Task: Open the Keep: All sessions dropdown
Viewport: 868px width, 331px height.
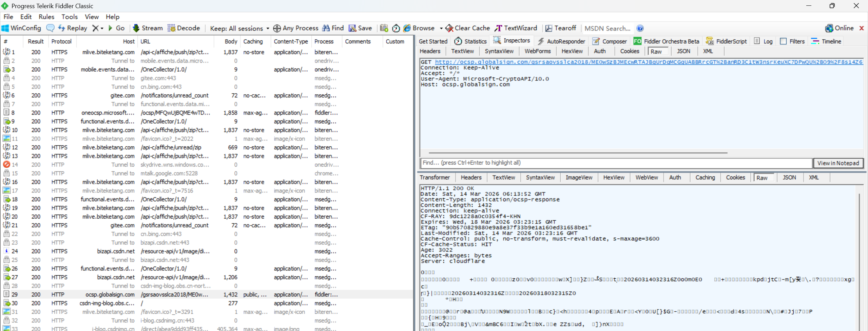Action: coord(239,28)
